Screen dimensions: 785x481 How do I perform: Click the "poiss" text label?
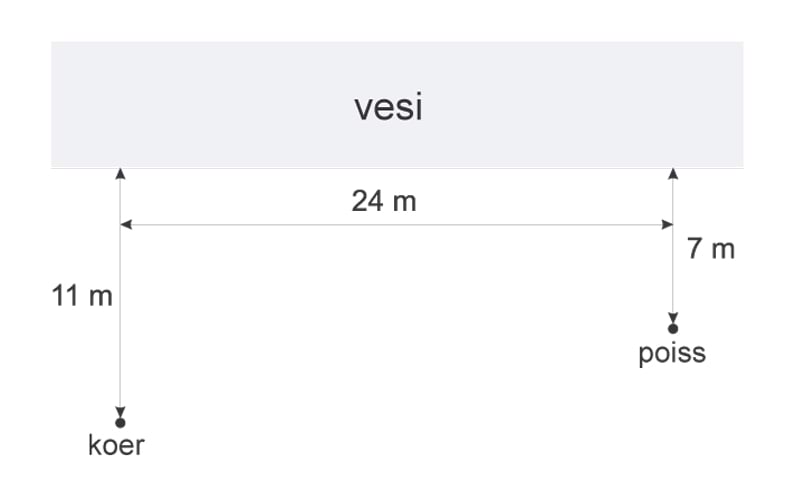(672, 352)
